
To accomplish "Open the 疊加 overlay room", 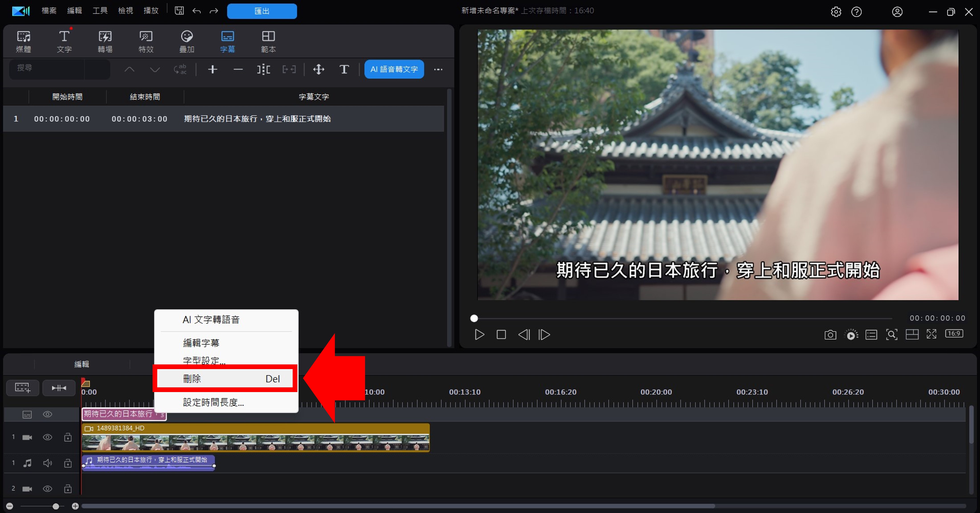I will click(x=186, y=41).
